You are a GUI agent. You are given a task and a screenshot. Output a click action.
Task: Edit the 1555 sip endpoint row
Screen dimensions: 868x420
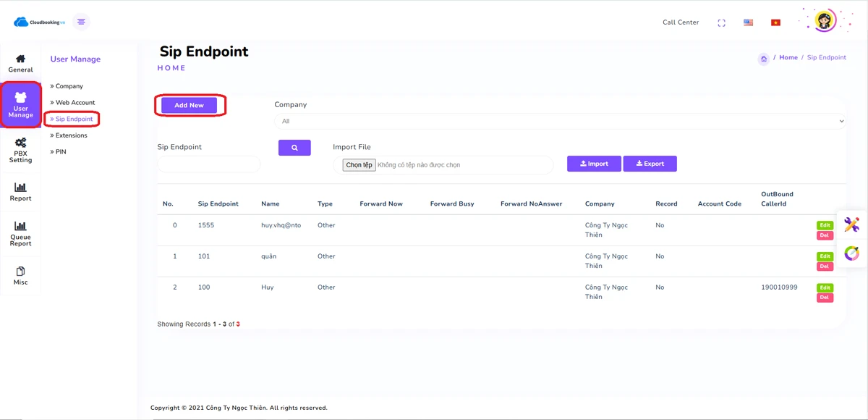coord(825,226)
